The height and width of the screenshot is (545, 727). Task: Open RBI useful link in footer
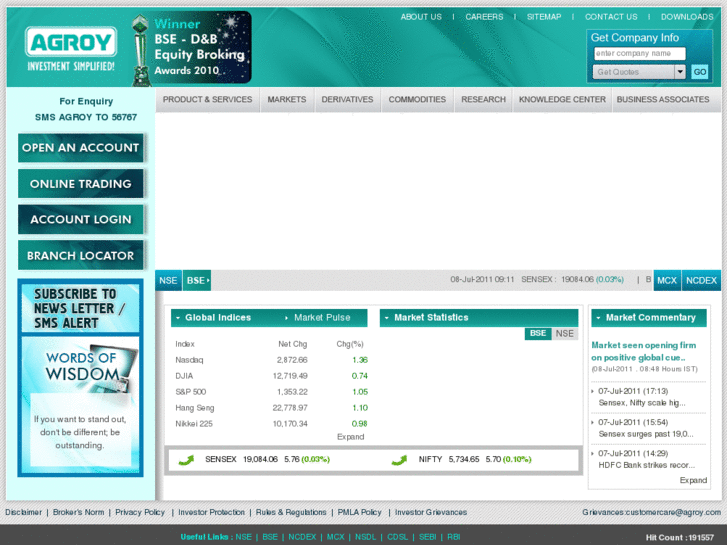[x=453, y=537]
